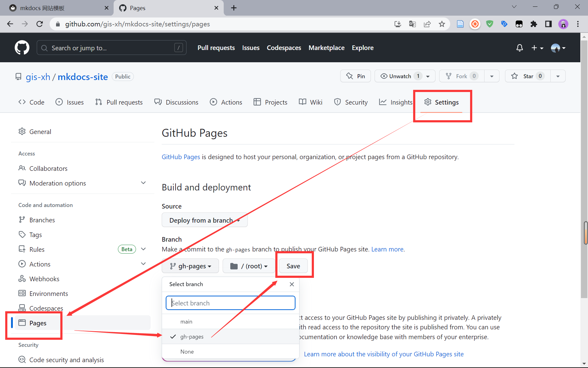The width and height of the screenshot is (588, 368).
Task: Focus the Search or jump to field
Action: coord(111,48)
